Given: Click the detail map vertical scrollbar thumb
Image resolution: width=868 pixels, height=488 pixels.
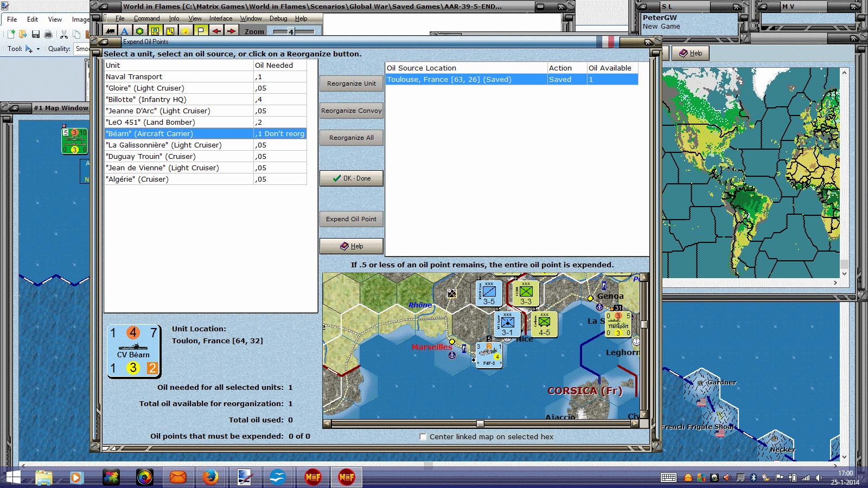Looking at the screenshot, I should 644,325.
